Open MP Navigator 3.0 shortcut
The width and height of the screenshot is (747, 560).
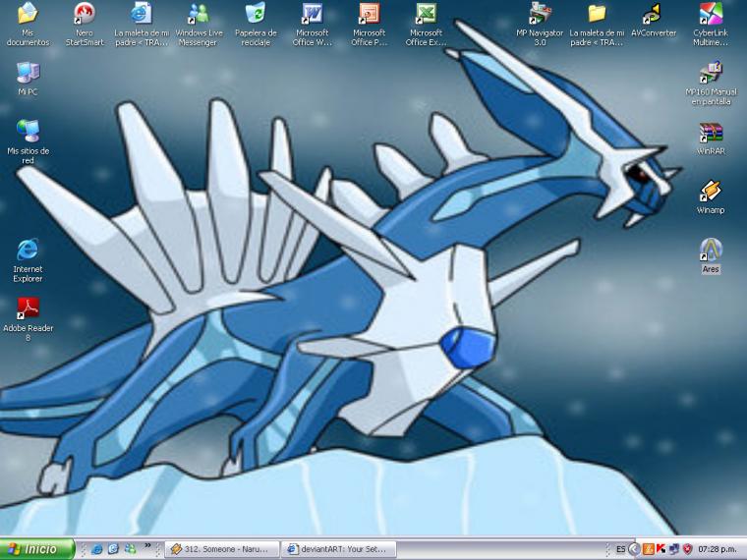pyautogui.click(x=540, y=24)
